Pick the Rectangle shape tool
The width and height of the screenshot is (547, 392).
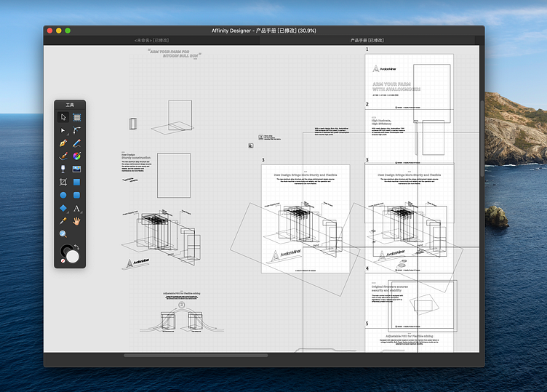point(77,182)
